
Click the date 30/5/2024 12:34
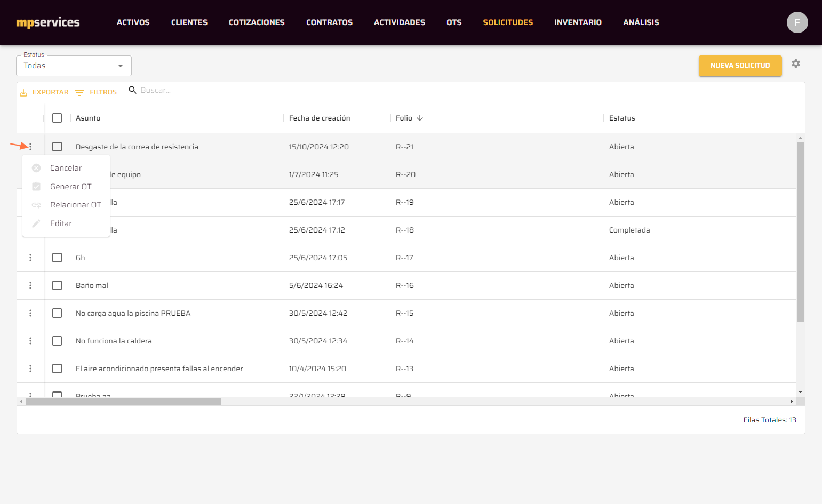(x=318, y=341)
